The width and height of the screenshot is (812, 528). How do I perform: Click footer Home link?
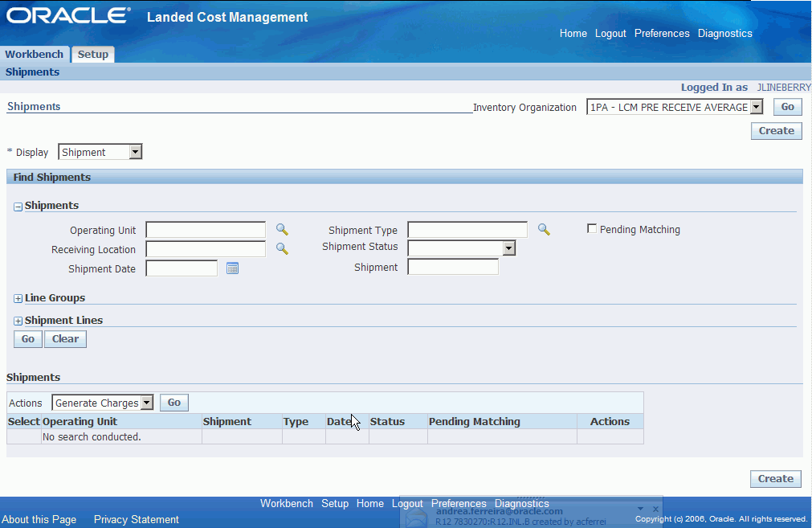(369, 503)
